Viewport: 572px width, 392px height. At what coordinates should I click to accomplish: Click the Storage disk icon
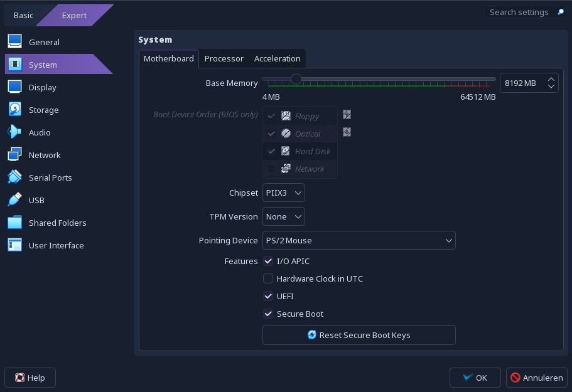click(x=14, y=109)
